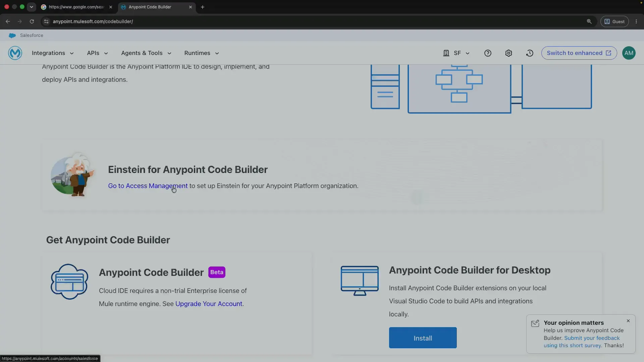Expand the Integrations menu

[53, 53]
